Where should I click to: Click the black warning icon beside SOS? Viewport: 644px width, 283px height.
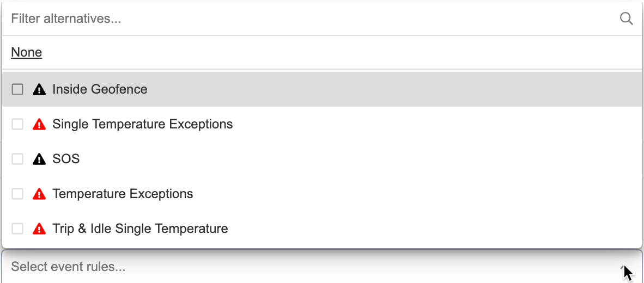point(39,159)
